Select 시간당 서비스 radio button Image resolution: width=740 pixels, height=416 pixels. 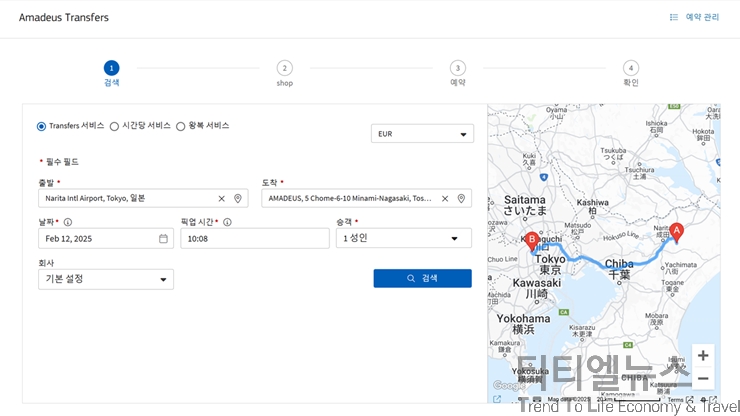point(114,127)
